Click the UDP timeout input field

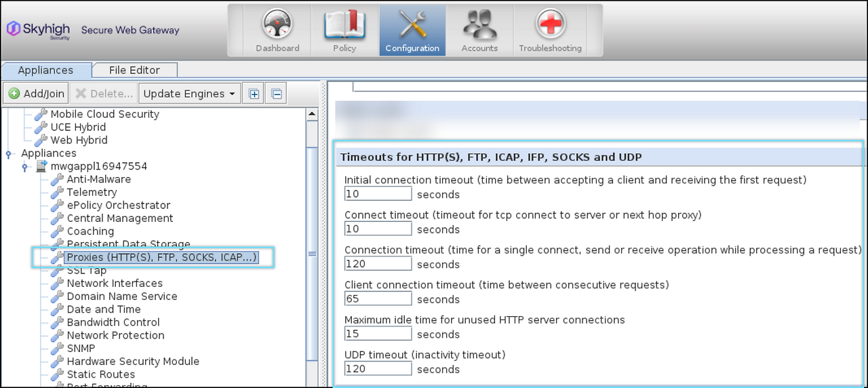click(378, 369)
